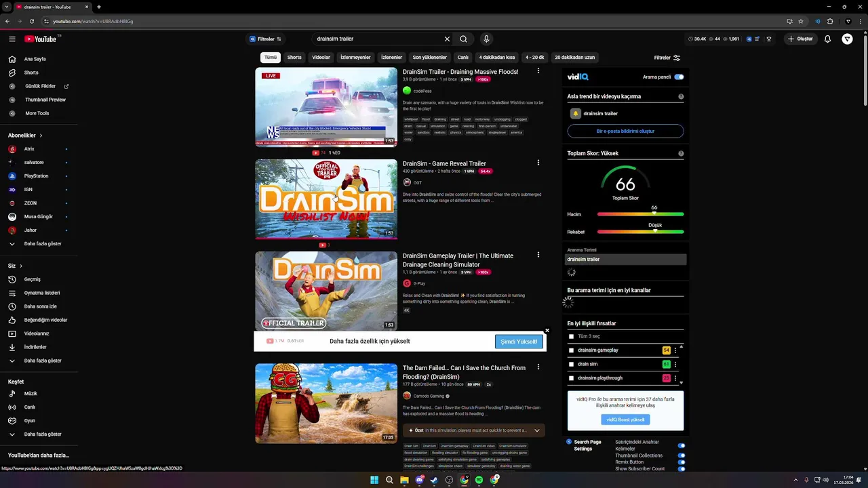Viewport: 868px width, 488px height.
Task: Open Steam from the taskbar
Action: pyautogui.click(x=434, y=480)
